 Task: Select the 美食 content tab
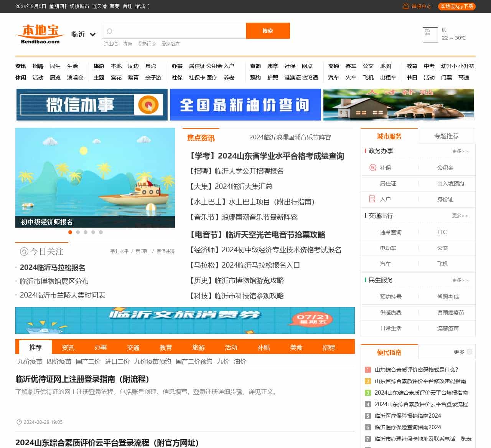pyautogui.click(x=296, y=347)
